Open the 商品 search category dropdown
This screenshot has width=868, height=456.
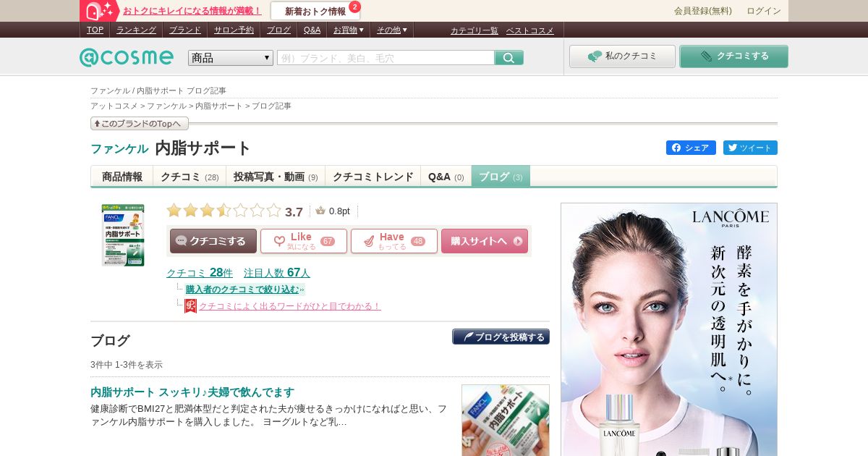coord(231,58)
